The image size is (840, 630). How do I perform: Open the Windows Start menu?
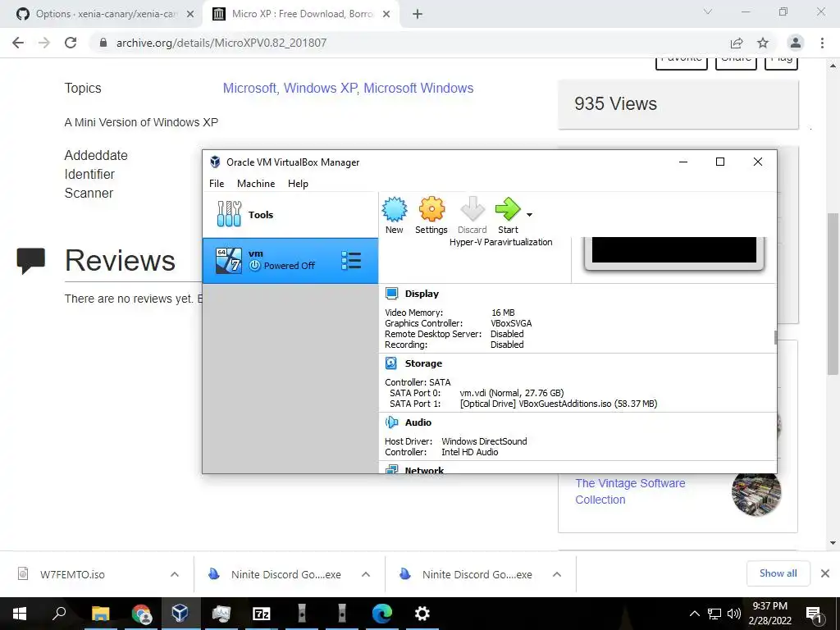pyautogui.click(x=20, y=614)
